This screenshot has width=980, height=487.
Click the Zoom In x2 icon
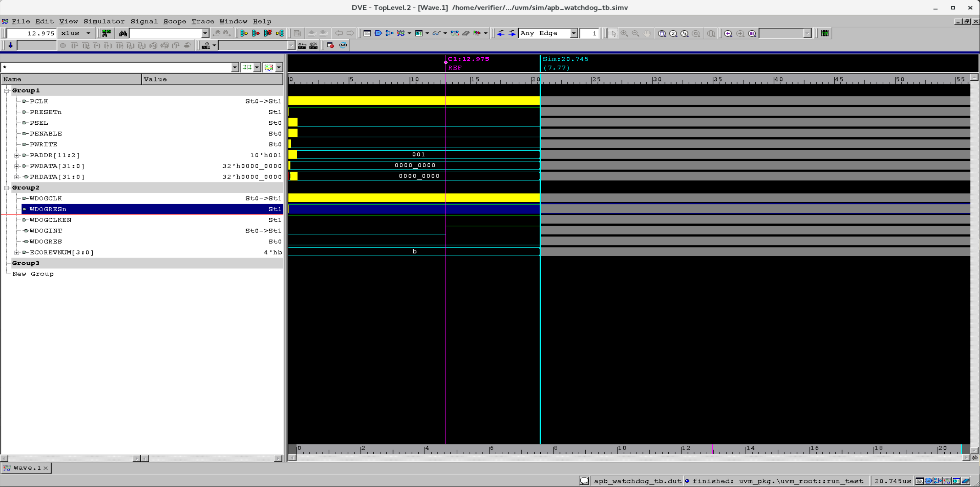click(673, 34)
